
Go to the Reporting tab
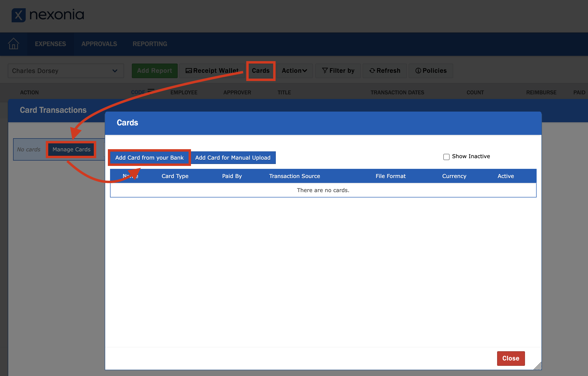[150, 44]
